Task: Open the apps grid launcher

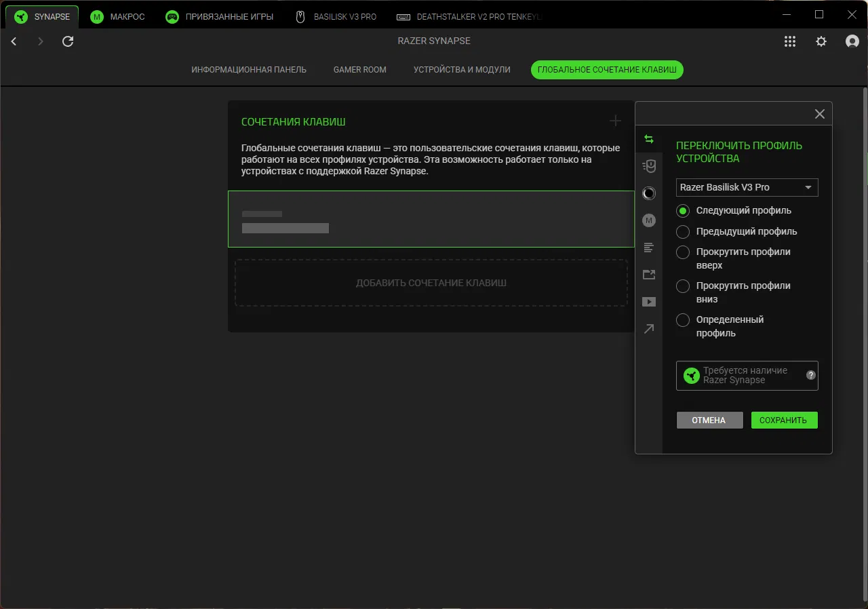Action: click(x=790, y=41)
